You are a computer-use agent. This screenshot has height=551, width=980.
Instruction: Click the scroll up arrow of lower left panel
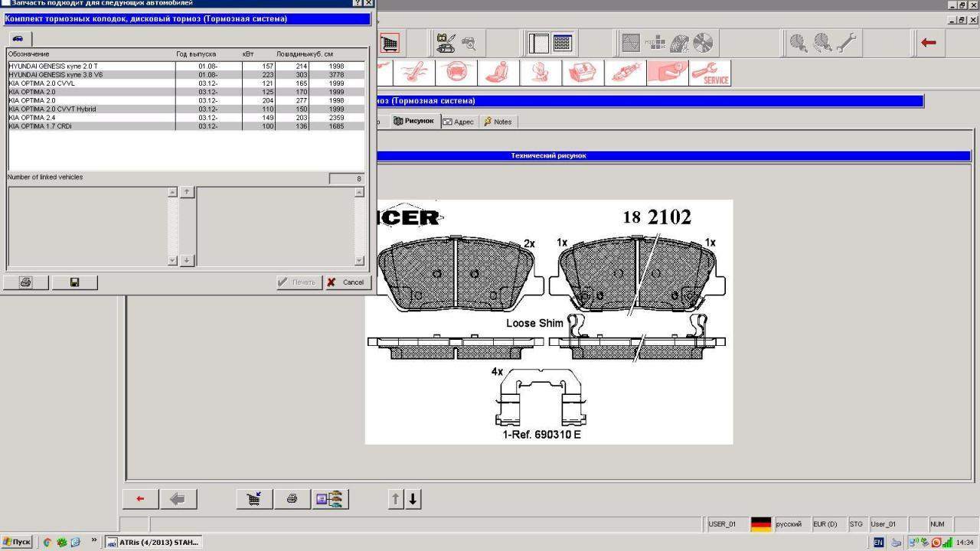172,192
